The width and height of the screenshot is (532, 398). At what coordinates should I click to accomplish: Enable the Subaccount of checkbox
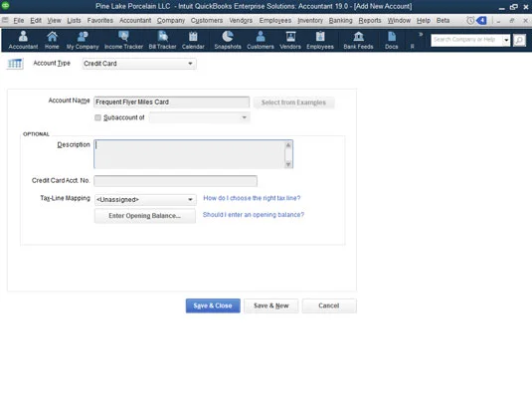point(97,117)
